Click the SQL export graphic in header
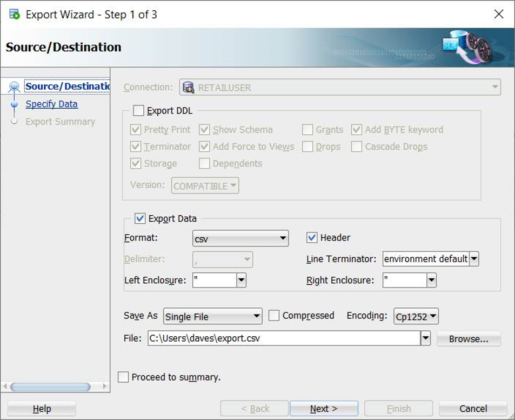515x420 pixels. (467, 48)
